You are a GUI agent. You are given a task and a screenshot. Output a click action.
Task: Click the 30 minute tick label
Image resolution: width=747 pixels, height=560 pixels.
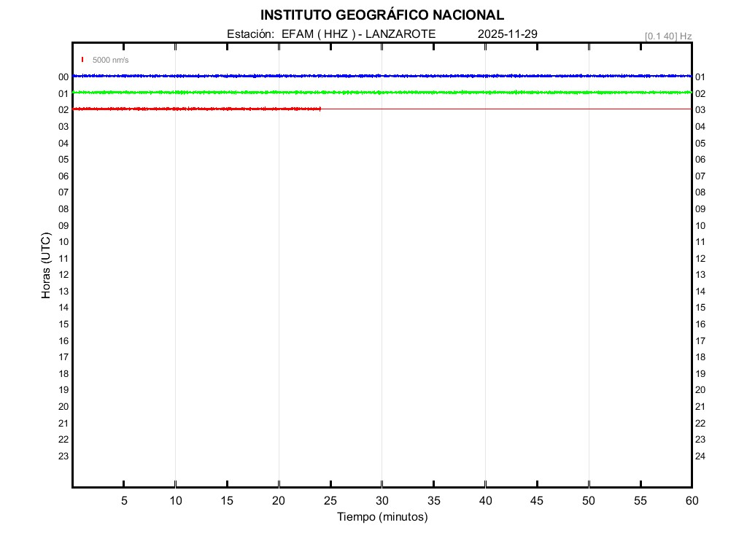click(382, 501)
